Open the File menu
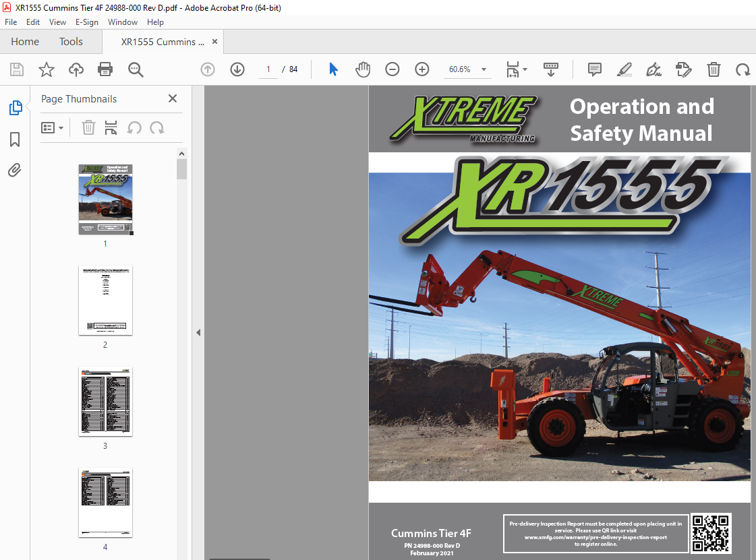This screenshot has height=560, width=756. pos(11,22)
